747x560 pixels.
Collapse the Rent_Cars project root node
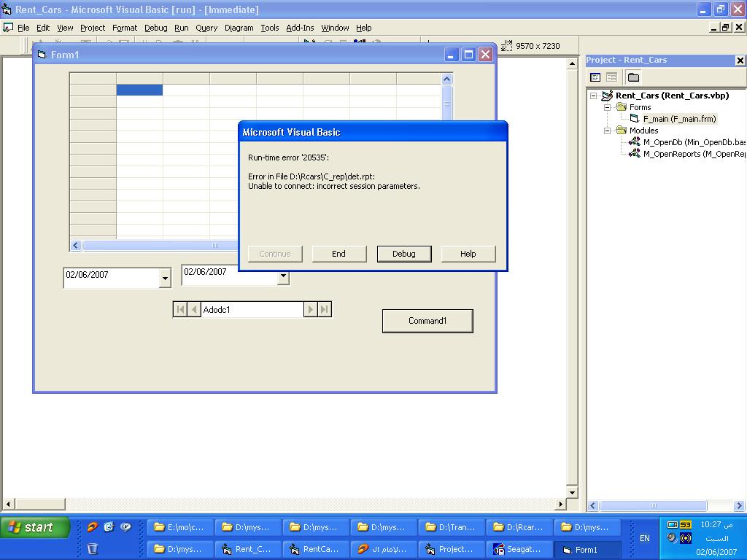593,96
